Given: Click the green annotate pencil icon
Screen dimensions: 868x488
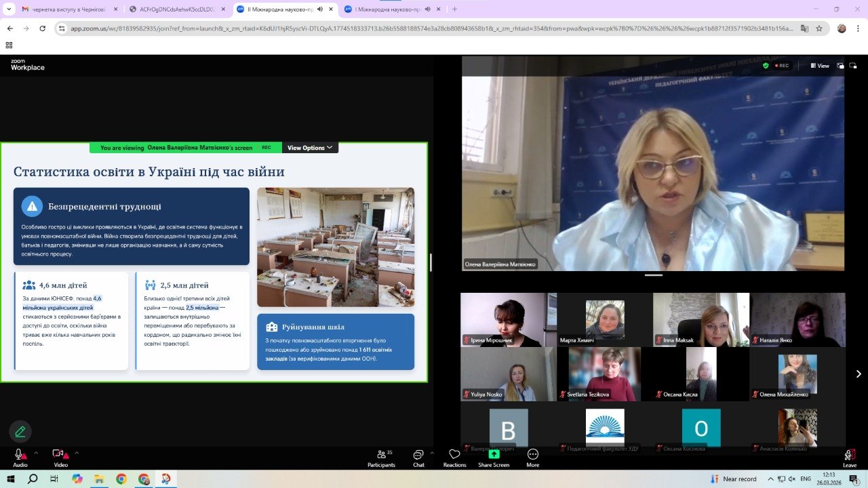Looking at the screenshot, I should point(20,432).
